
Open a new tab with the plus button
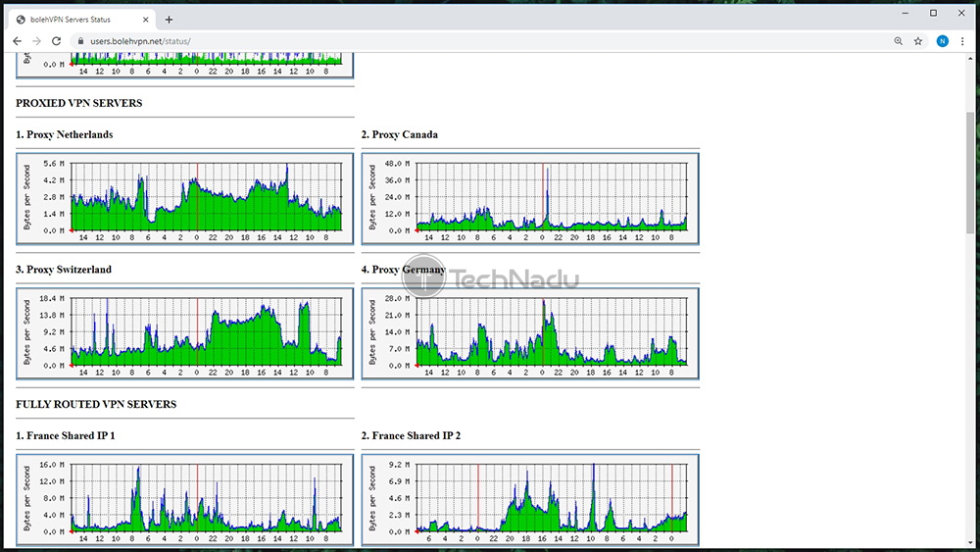click(169, 20)
